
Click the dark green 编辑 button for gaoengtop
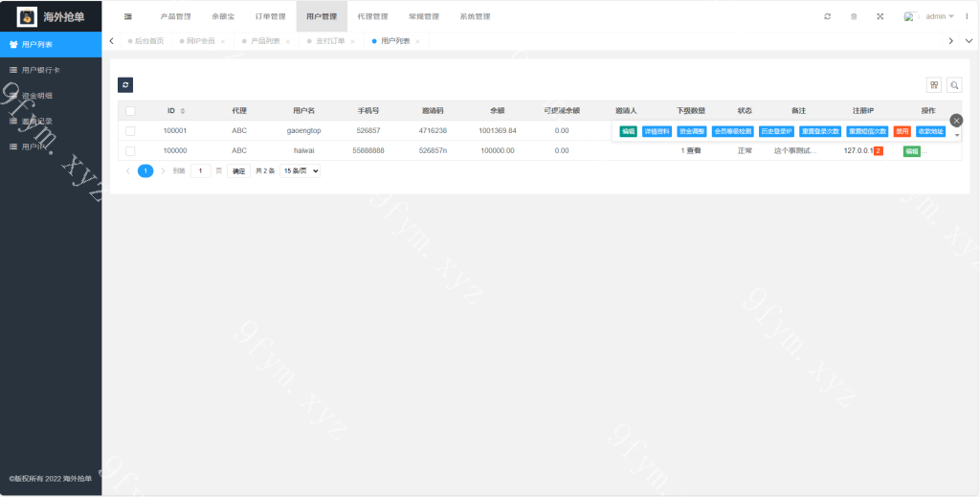click(x=628, y=131)
